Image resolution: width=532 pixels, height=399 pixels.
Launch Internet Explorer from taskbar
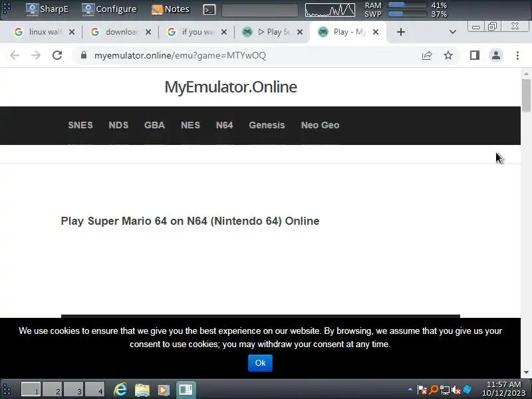pos(120,390)
